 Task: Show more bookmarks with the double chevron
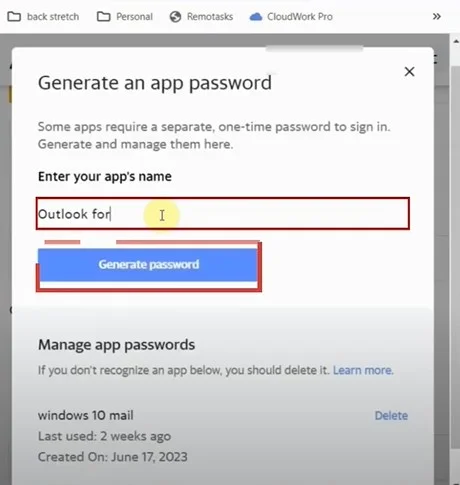(437, 16)
